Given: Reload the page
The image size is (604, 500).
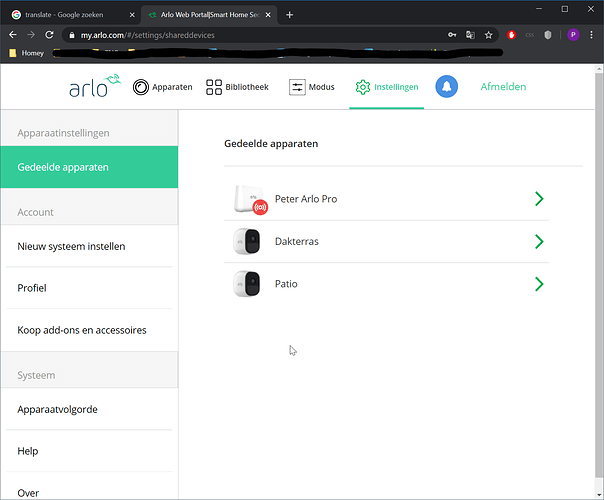Looking at the screenshot, I should (x=49, y=35).
